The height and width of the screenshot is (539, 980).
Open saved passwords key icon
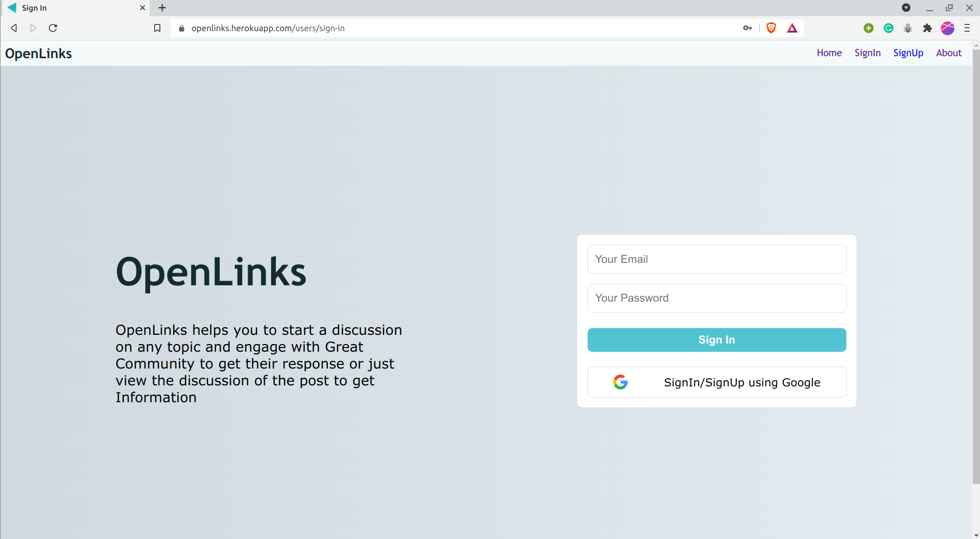coord(748,28)
